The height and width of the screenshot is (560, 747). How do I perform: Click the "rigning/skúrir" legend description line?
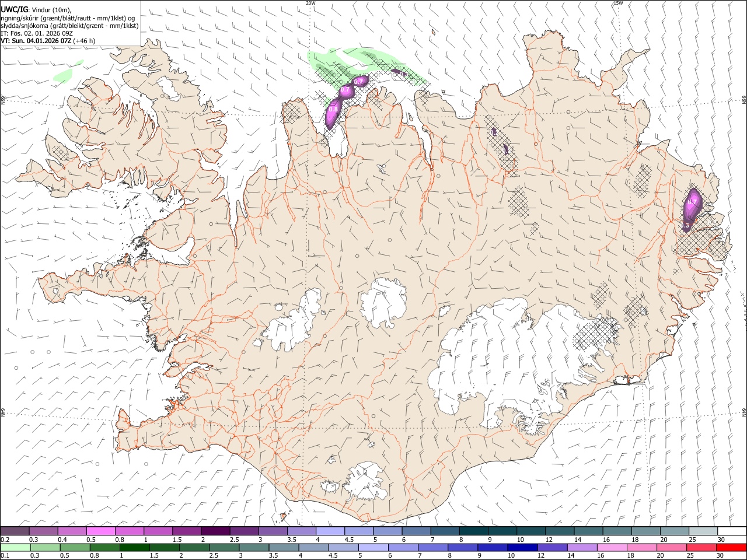coord(68,17)
